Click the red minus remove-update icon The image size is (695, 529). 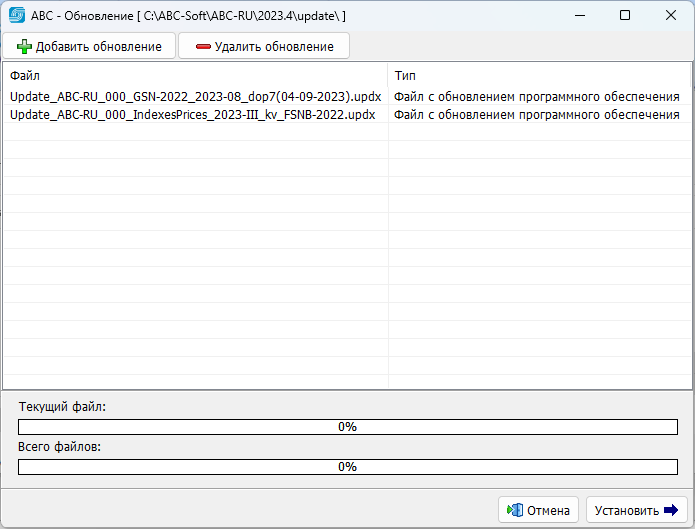(x=203, y=47)
